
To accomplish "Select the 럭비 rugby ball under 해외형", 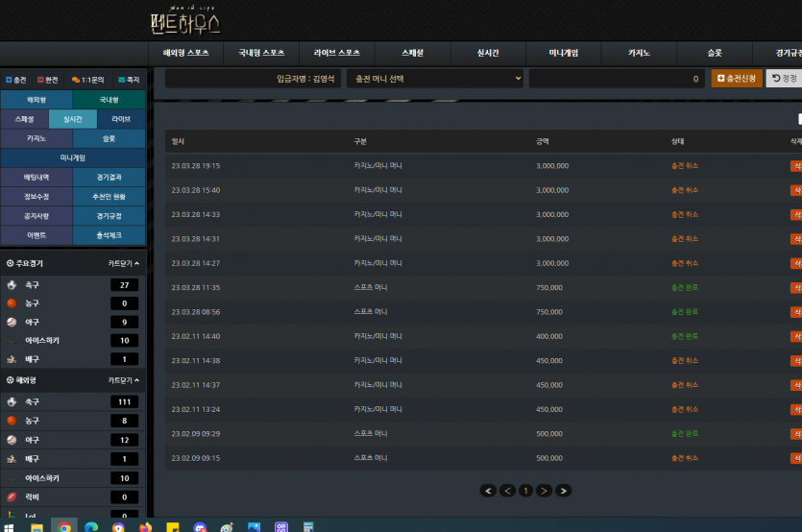I will [12, 496].
